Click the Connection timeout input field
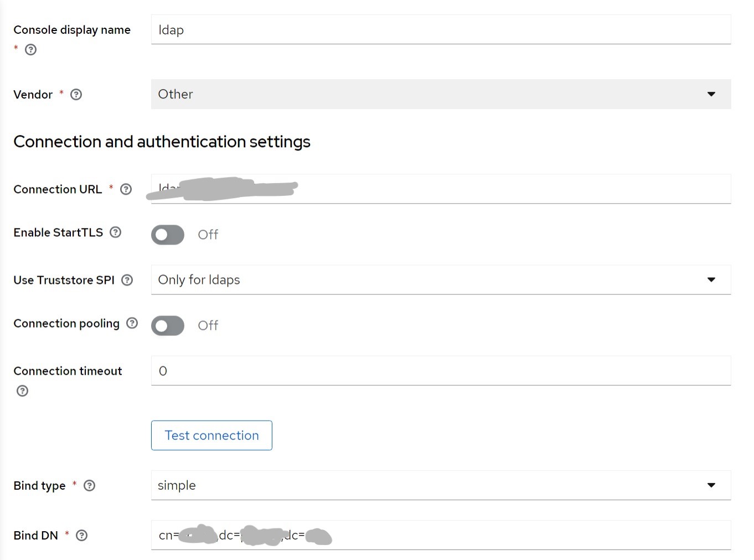The image size is (754, 560). coord(440,371)
